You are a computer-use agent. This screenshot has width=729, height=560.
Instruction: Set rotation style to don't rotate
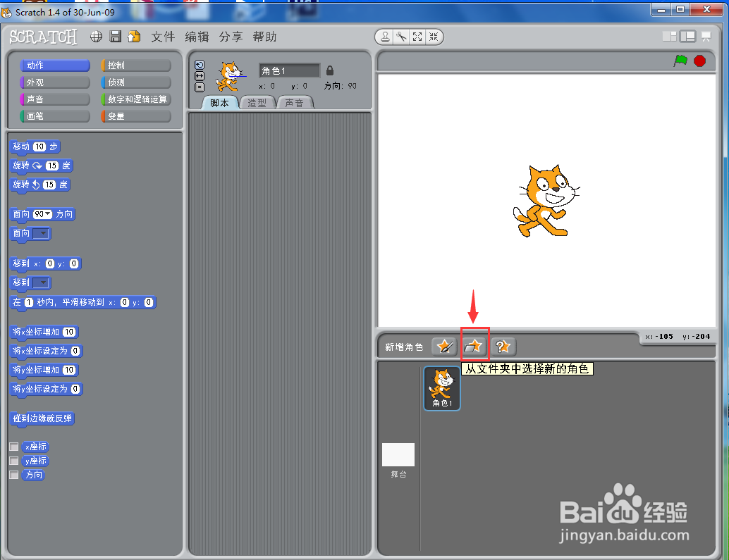point(200,87)
